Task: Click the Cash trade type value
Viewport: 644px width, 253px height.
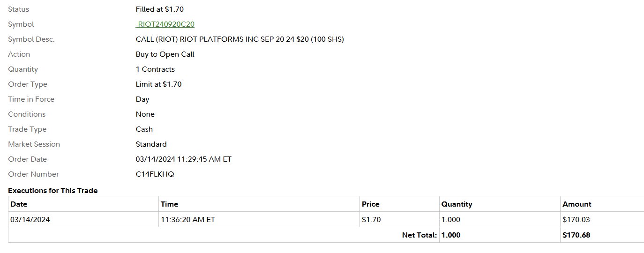Action: [x=144, y=129]
